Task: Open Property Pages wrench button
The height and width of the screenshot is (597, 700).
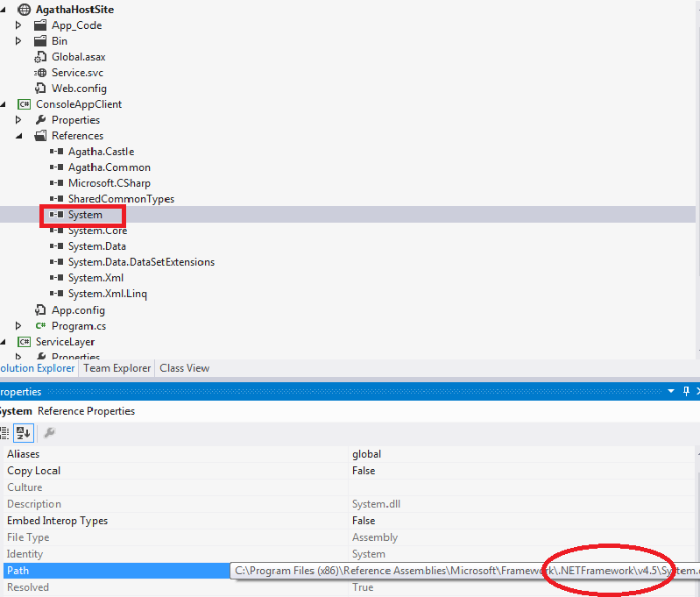Action: (x=50, y=432)
